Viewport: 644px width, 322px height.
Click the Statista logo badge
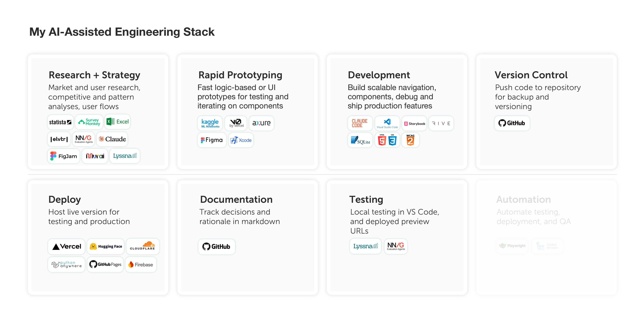(60, 122)
